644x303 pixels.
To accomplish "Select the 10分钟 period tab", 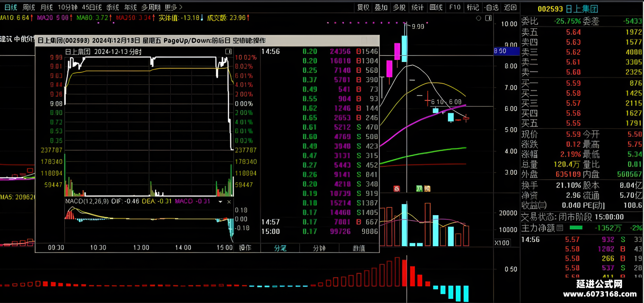I will 68,7.
